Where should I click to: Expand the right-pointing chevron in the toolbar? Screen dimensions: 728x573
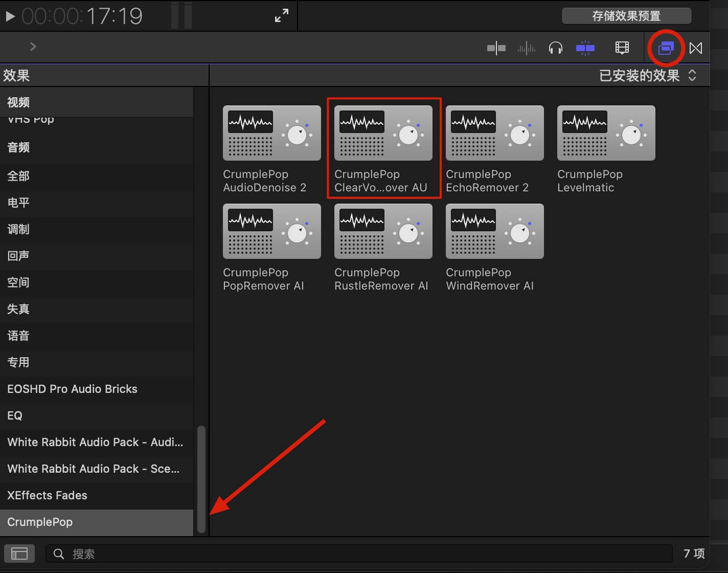pyautogui.click(x=33, y=47)
